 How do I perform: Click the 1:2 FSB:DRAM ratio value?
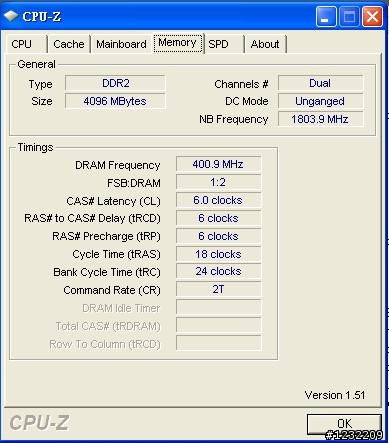tap(218, 182)
